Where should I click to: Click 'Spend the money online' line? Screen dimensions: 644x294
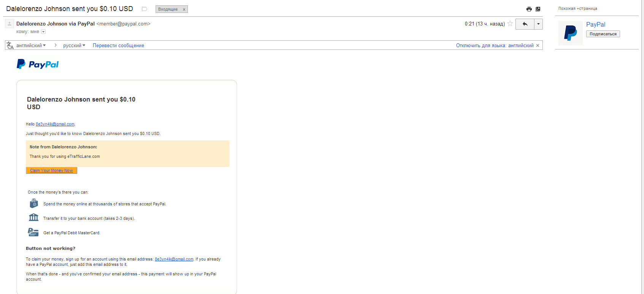point(105,204)
